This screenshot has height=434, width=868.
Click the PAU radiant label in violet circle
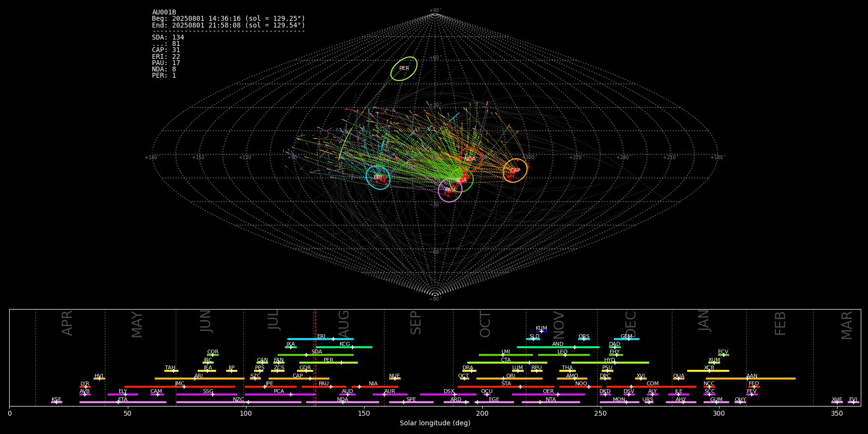[450, 190]
